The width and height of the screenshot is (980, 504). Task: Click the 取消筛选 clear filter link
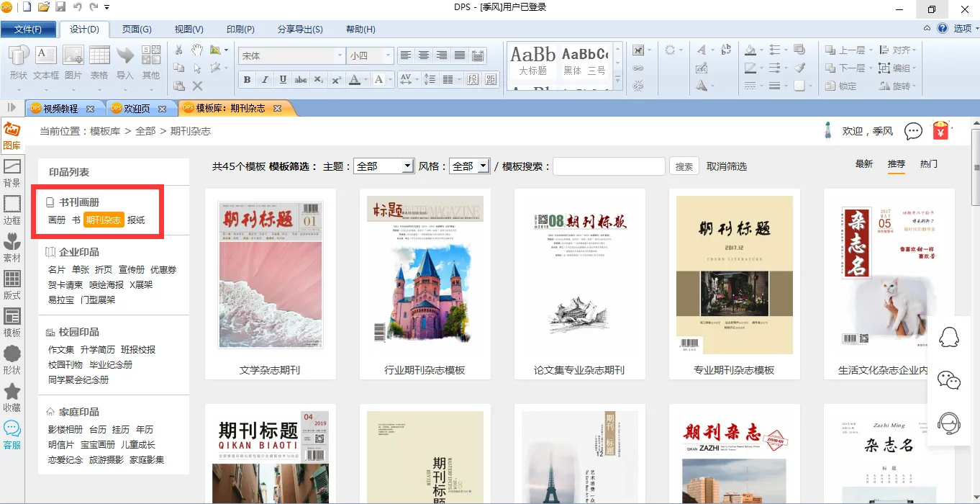point(727,166)
